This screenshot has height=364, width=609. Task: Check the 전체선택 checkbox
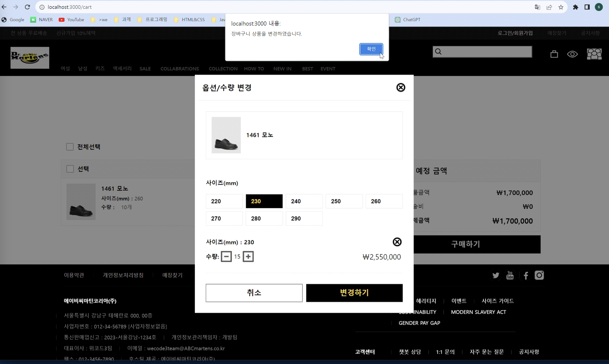tap(70, 147)
